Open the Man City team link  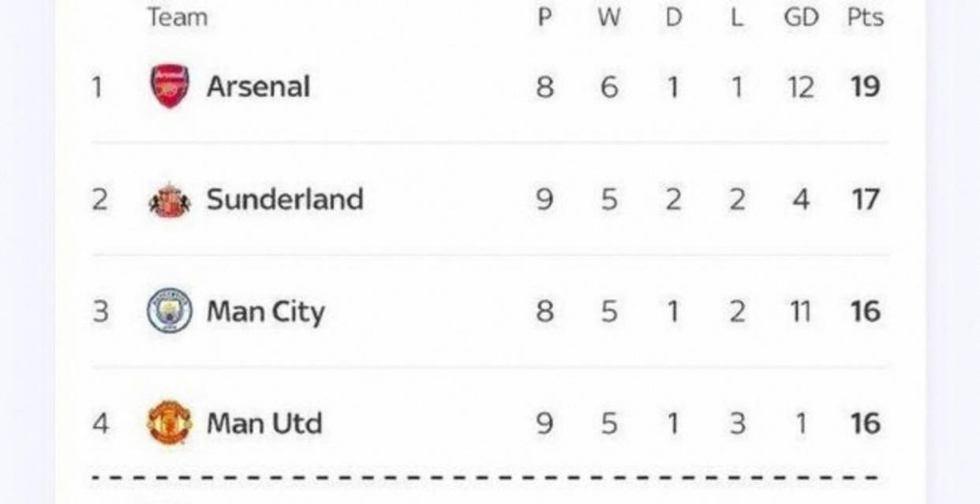click(265, 312)
